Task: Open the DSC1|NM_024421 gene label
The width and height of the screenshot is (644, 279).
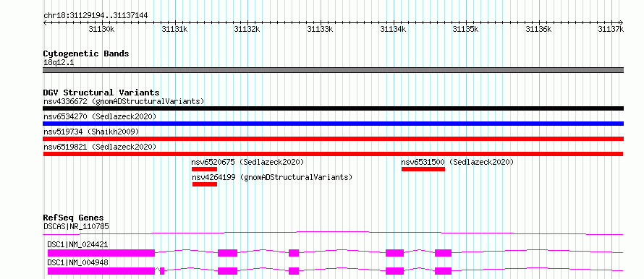Action: 77,244
